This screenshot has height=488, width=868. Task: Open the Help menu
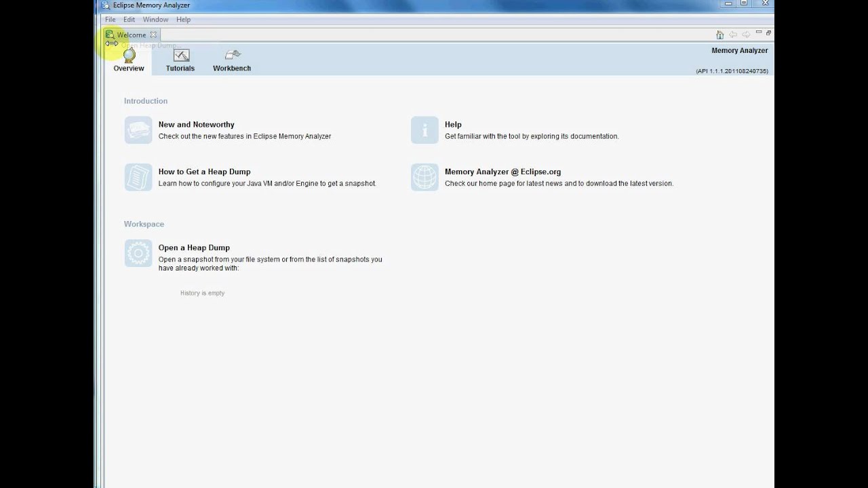point(183,20)
